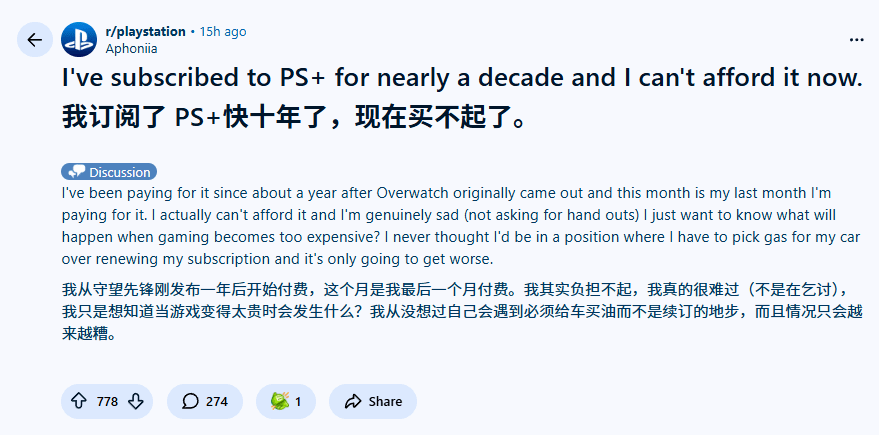
Task: View Aphoniia's user profile
Action: point(131,48)
